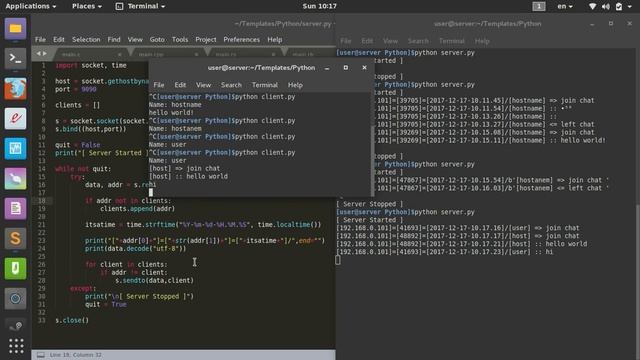Click the battery status icon in top bar
Screen dimensions: 640x360
(619, 6)
